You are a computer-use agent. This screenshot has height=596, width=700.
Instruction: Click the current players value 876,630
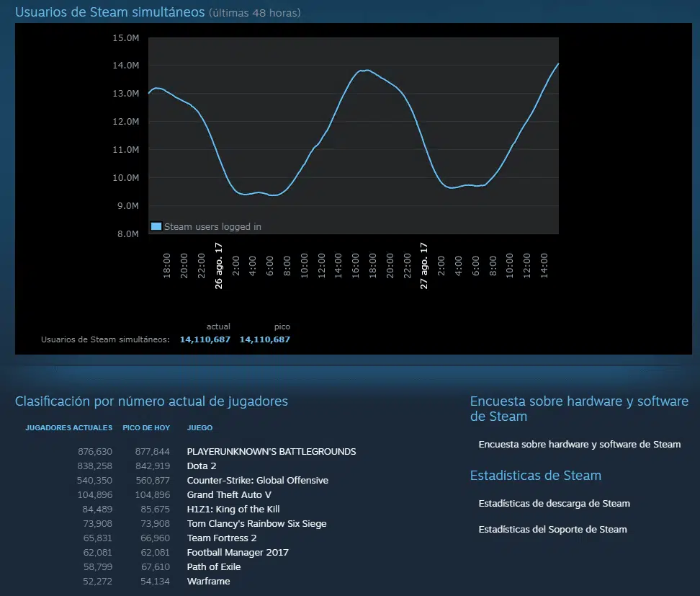click(x=95, y=452)
